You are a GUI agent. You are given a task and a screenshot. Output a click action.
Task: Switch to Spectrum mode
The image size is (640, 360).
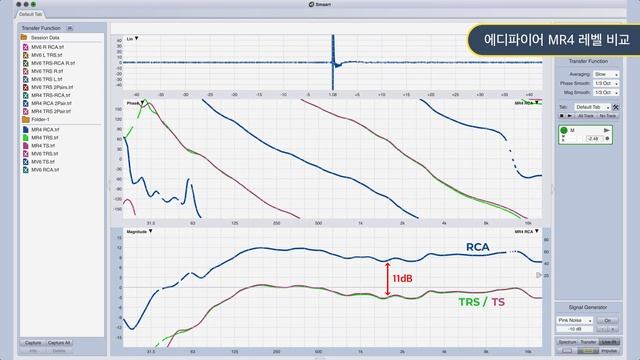tap(567, 342)
